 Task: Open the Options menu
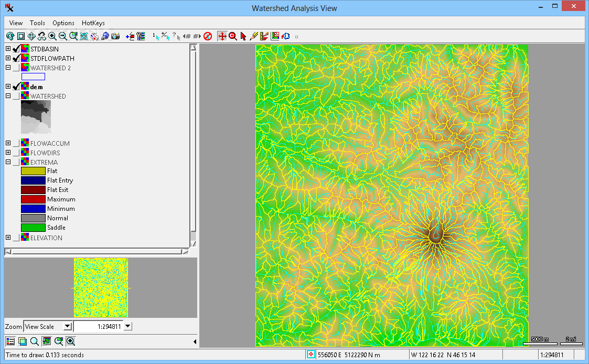pyautogui.click(x=63, y=23)
